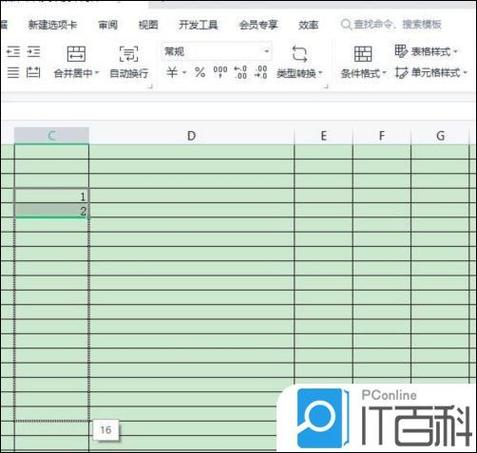
Task: Click the command search box
Action: click(x=392, y=24)
